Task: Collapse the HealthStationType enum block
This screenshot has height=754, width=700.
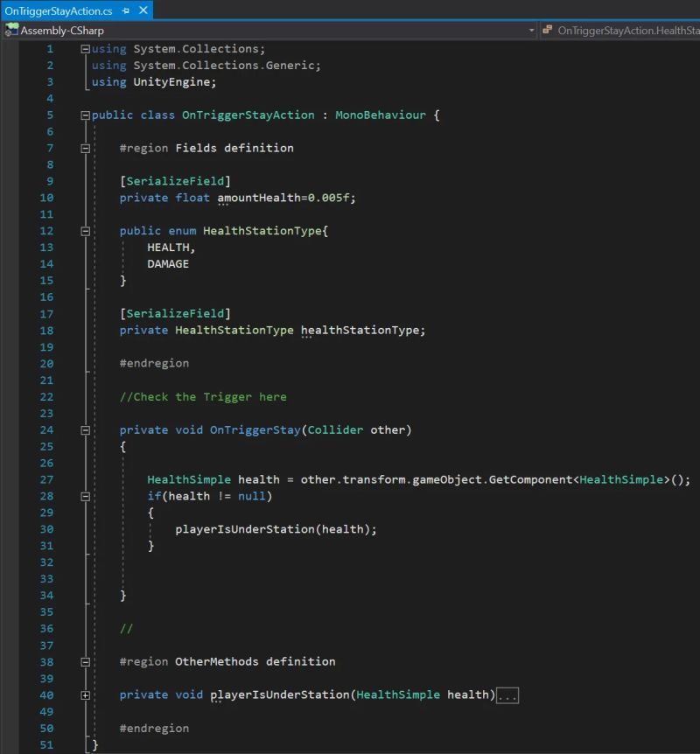Action: click(83, 231)
